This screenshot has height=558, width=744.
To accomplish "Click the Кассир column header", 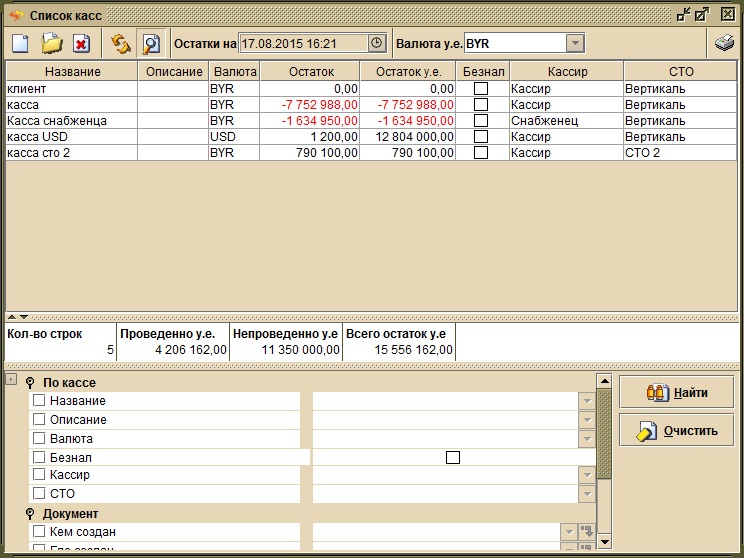I will [567, 72].
